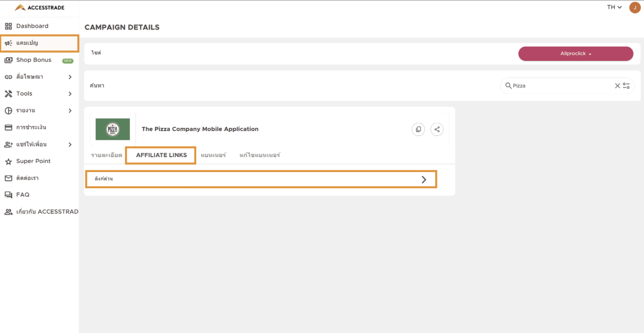Image resolution: width=644 pixels, height=333 pixels.
Task: Switch to รายละเอียด tab
Action: point(106,155)
